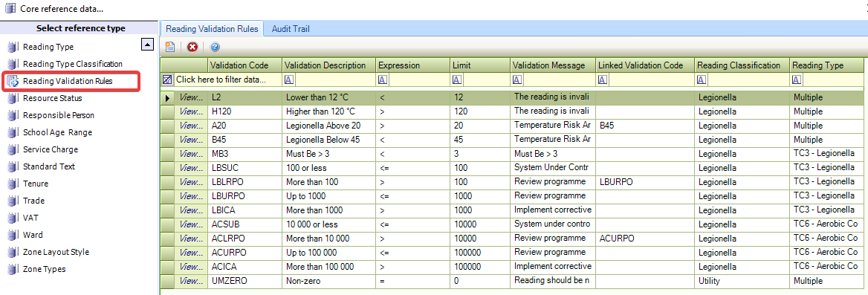Viewport: 868px width, 295px height.
Task: Open the blue help icon
Action: (216, 47)
